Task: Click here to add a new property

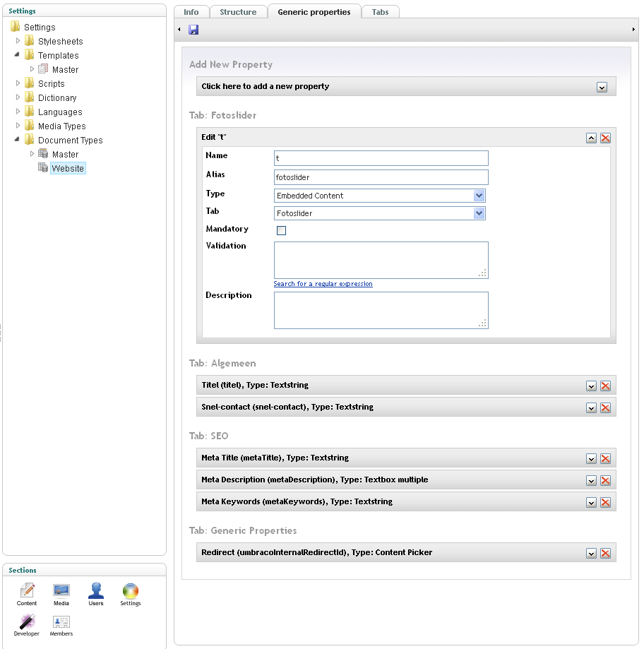Action: click(x=405, y=87)
